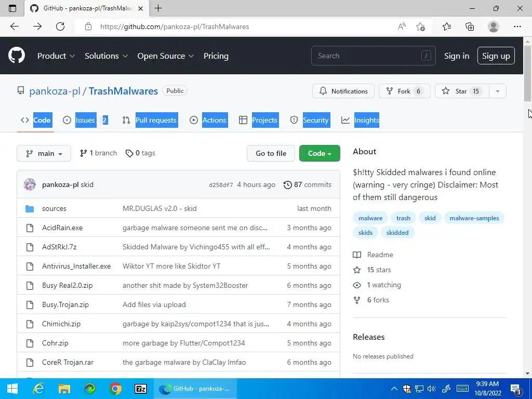Image resolution: width=532 pixels, height=399 pixels.
Task: Click pankoza-pl avatar in commit row
Action: tap(30, 184)
